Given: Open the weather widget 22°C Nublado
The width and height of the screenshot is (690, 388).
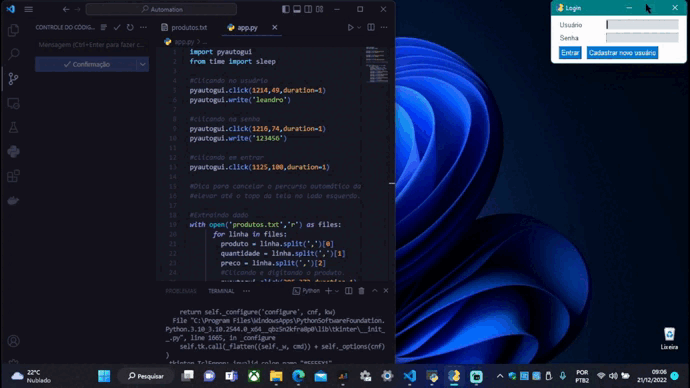Looking at the screenshot, I should 31,376.
